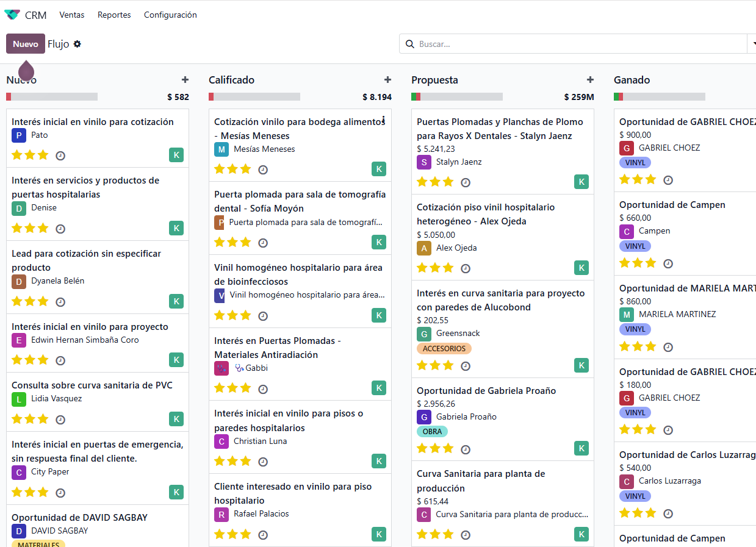Open activity clock on Mesías Meneses card

point(263,170)
